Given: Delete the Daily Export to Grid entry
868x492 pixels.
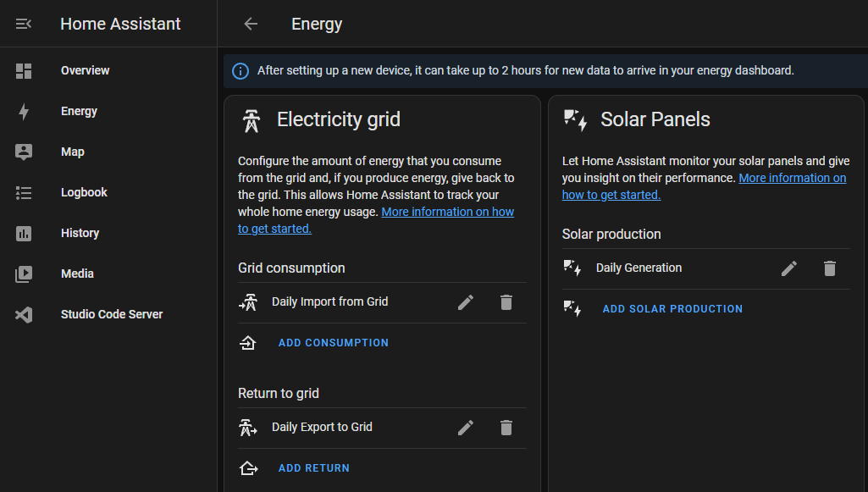Looking at the screenshot, I should (x=506, y=428).
